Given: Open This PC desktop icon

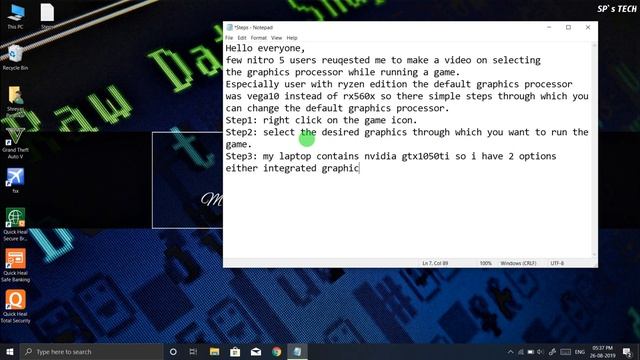Looking at the screenshot, I should pyautogui.click(x=16, y=16).
